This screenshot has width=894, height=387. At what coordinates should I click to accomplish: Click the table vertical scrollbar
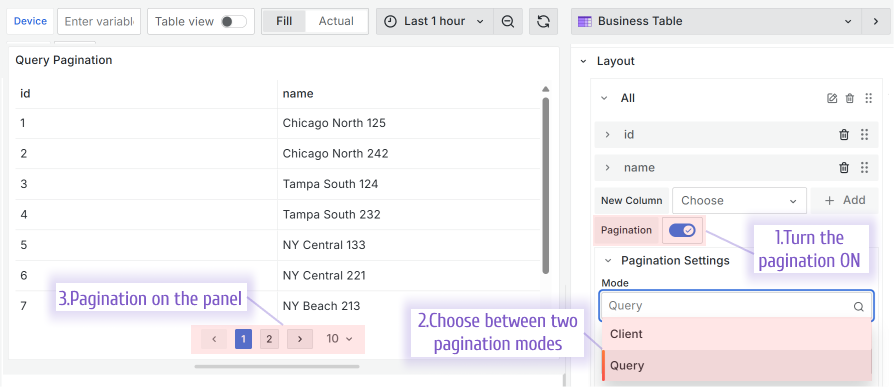[546, 185]
